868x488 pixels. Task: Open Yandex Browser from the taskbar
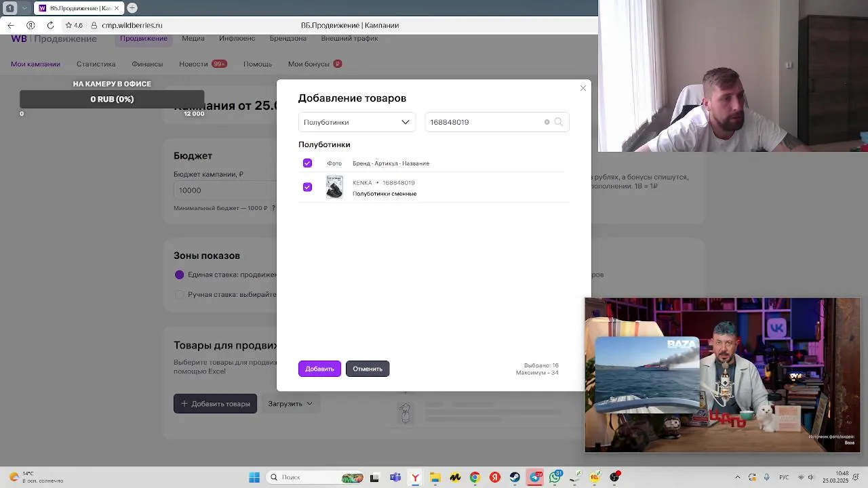click(x=415, y=477)
